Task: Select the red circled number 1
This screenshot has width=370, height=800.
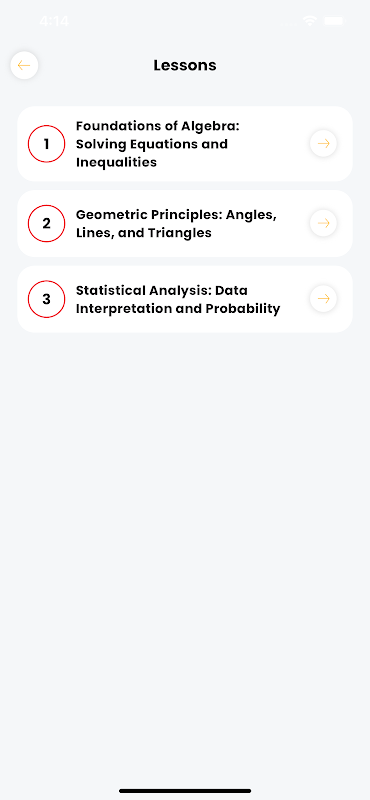Action: (x=46, y=144)
